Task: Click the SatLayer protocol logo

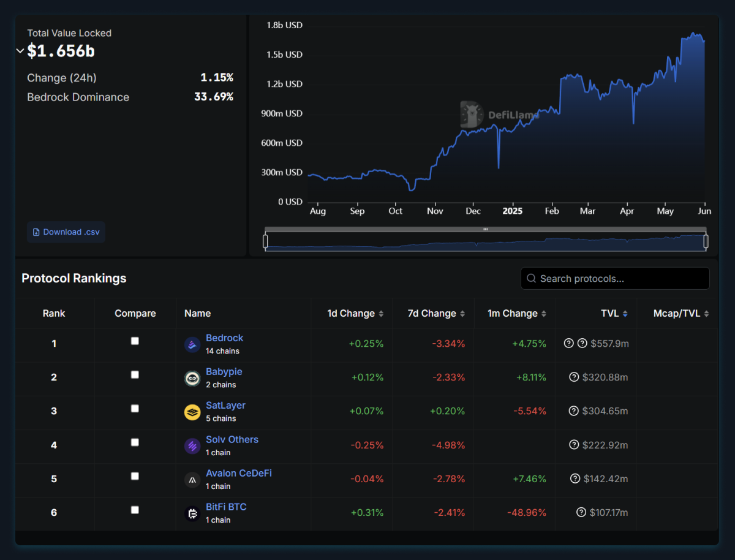Action: pyautogui.click(x=192, y=412)
